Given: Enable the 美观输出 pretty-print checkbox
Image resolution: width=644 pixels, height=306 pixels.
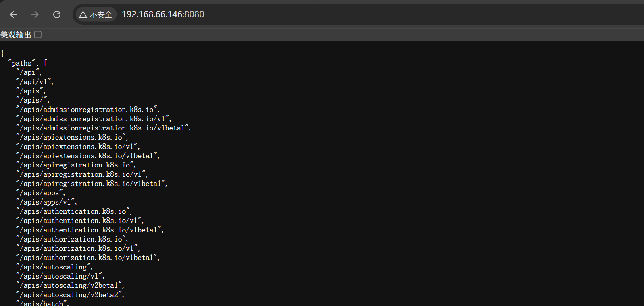Looking at the screenshot, I should click(38, 35).
